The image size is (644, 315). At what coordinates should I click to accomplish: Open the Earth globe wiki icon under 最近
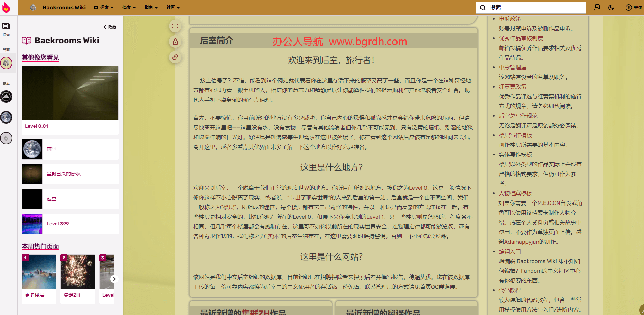click(6, 117)
